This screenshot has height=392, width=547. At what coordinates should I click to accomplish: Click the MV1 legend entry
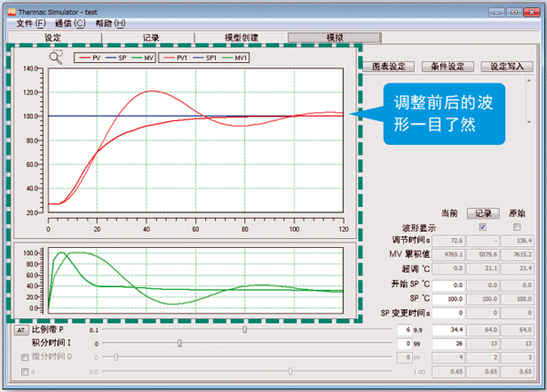233,57
